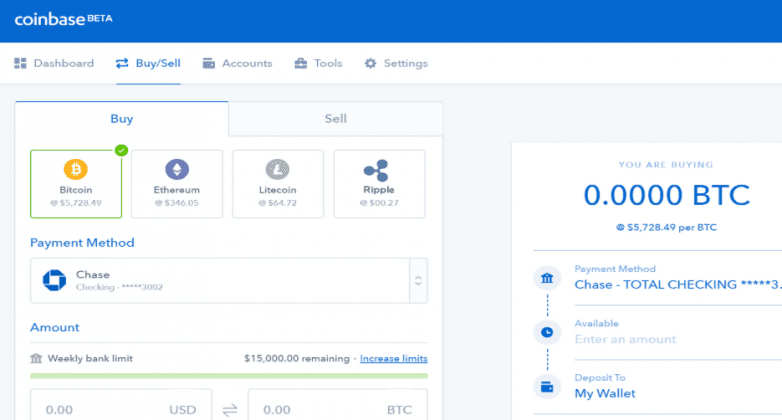Click YOU ARE BUYING label
782x420 pixels.
[x=666, y=165]
